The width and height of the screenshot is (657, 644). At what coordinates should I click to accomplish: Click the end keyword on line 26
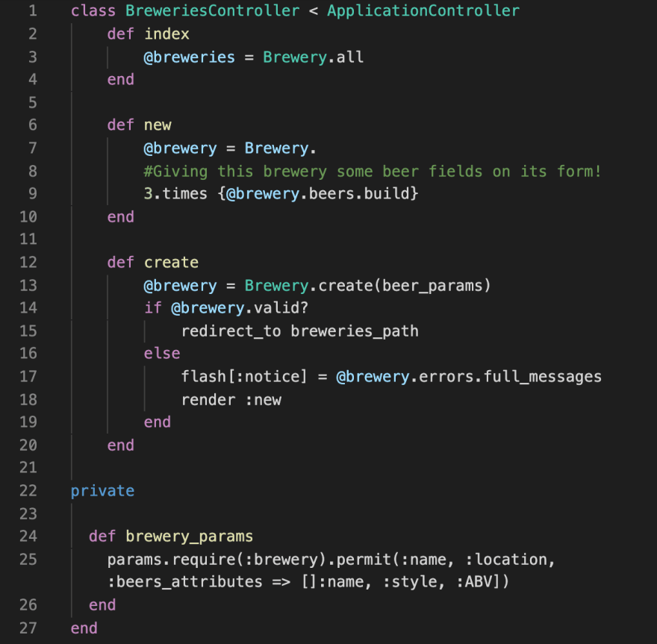(103, 604)
